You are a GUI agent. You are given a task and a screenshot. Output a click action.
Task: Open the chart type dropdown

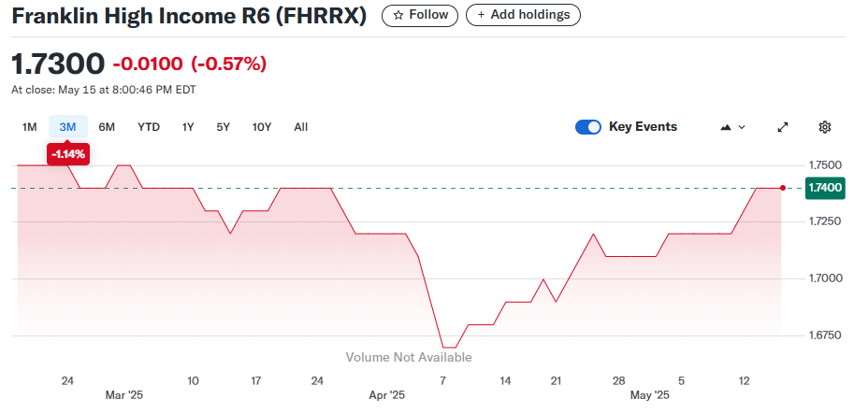[x=733, y=127]
